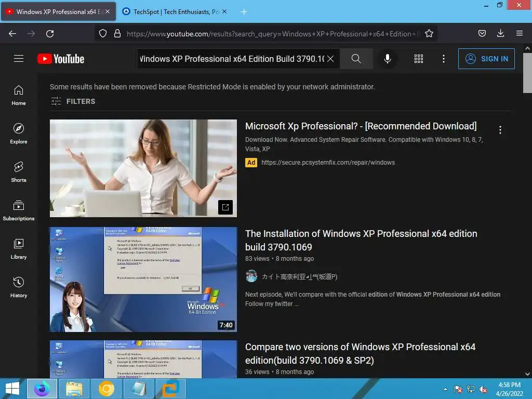Click the VirtualBox taskbar icon
The image size is (532, 399).
coord(170,389)
